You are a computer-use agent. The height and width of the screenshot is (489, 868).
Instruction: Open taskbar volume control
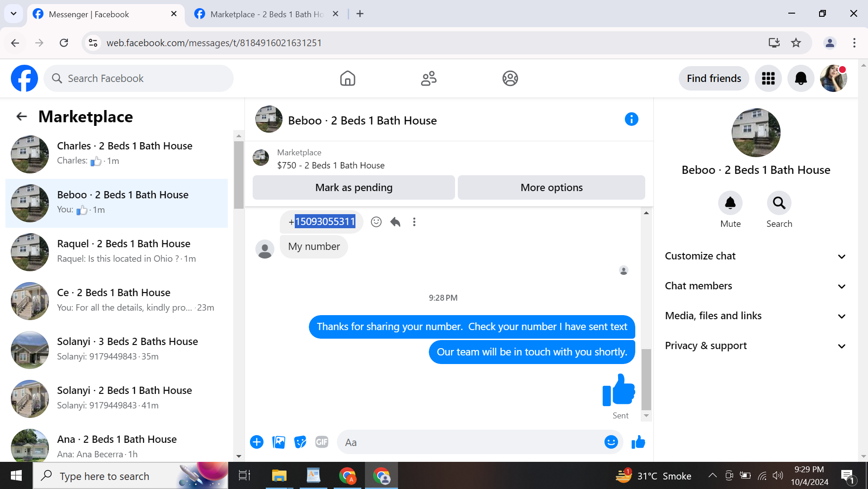[x=778, y=475]
